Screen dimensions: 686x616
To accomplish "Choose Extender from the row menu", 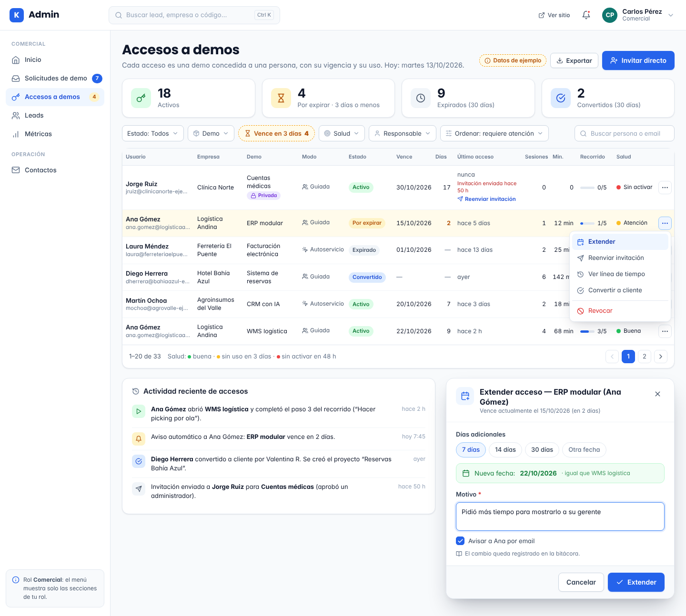I will point(620,242).
